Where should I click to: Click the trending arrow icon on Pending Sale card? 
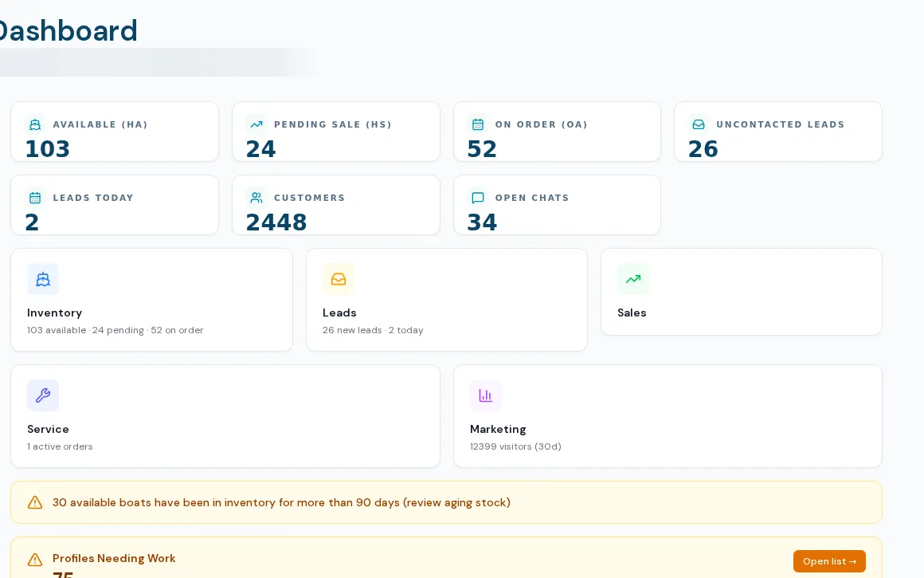coord(256,124)
